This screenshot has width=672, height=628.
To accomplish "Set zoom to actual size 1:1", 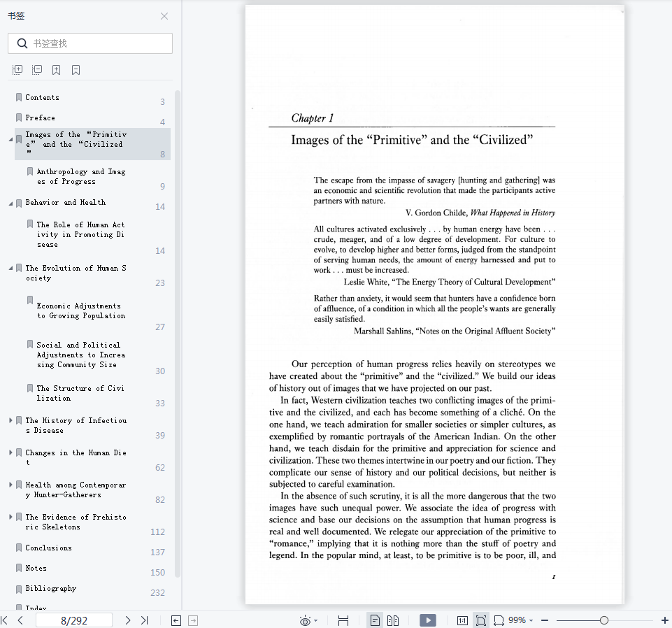I will tap(462, 620).
